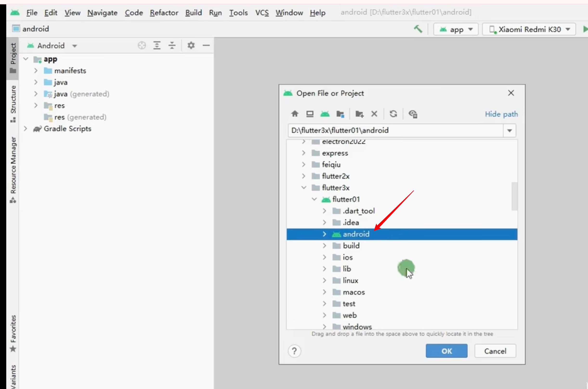Click the dialog file tree scrollbar
This screenshot has height=389, width=588.
(x=514, y=196)
